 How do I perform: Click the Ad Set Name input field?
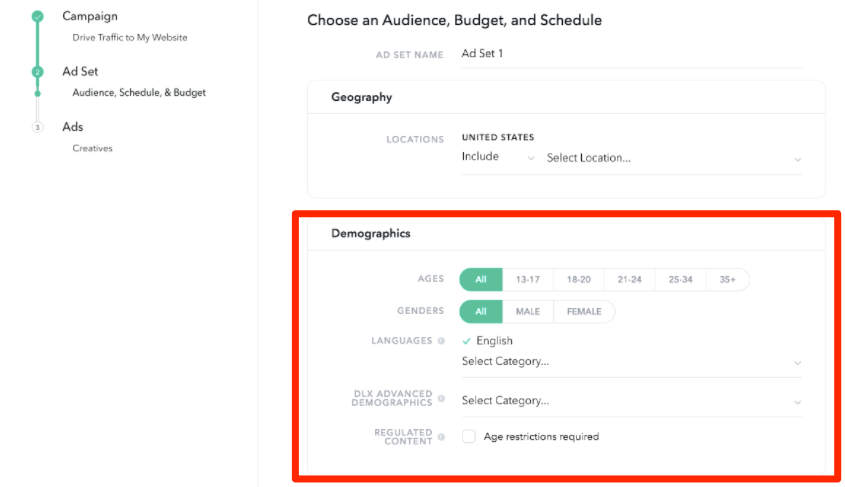(630, 54)
